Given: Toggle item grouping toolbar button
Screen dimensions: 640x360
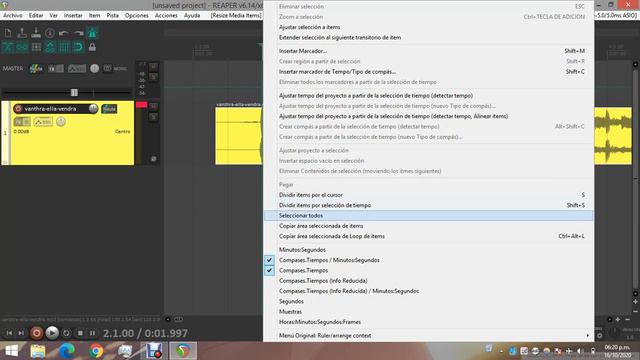Looking at the screenshot, I should [22, 47].
